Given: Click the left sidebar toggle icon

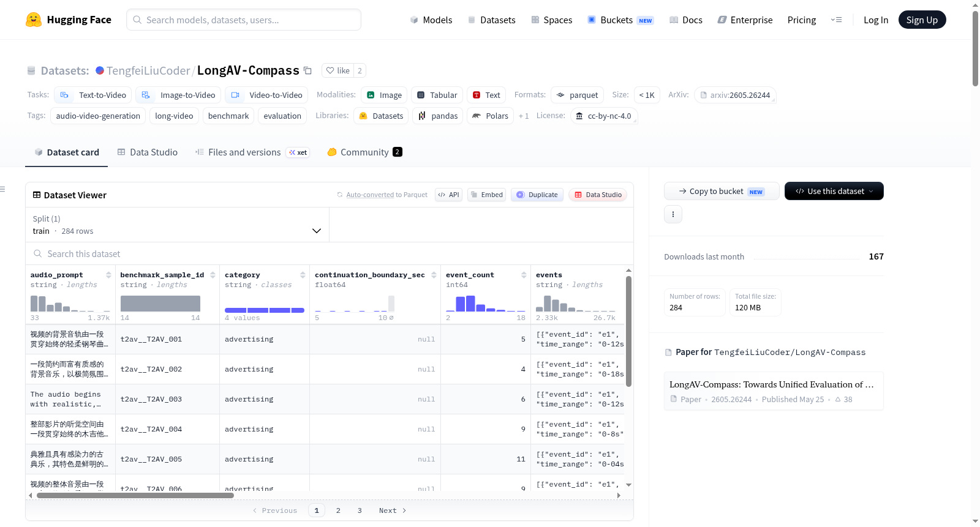Looking at the screenshot, I should (2, 189).
